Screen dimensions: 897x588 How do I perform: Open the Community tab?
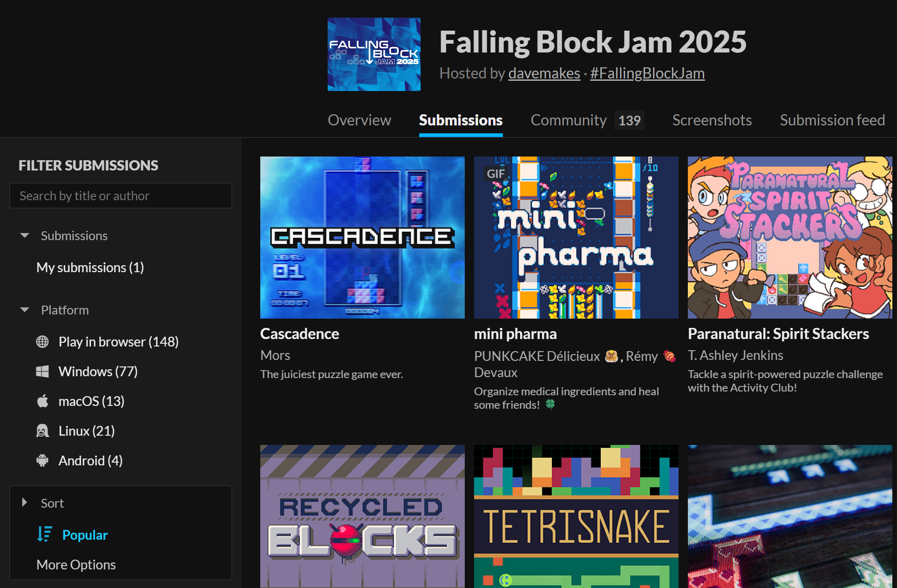[568, 120]
